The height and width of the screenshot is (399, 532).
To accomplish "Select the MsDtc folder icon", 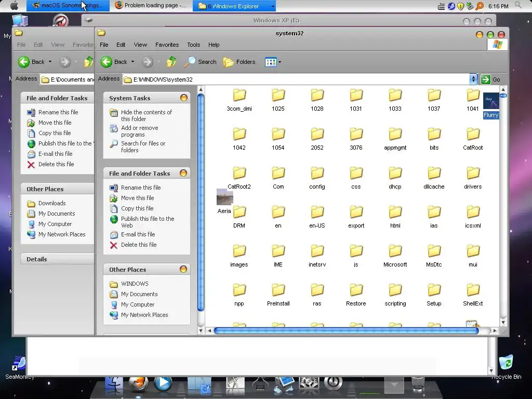I will pyautogui.click(x=434, y=251).
